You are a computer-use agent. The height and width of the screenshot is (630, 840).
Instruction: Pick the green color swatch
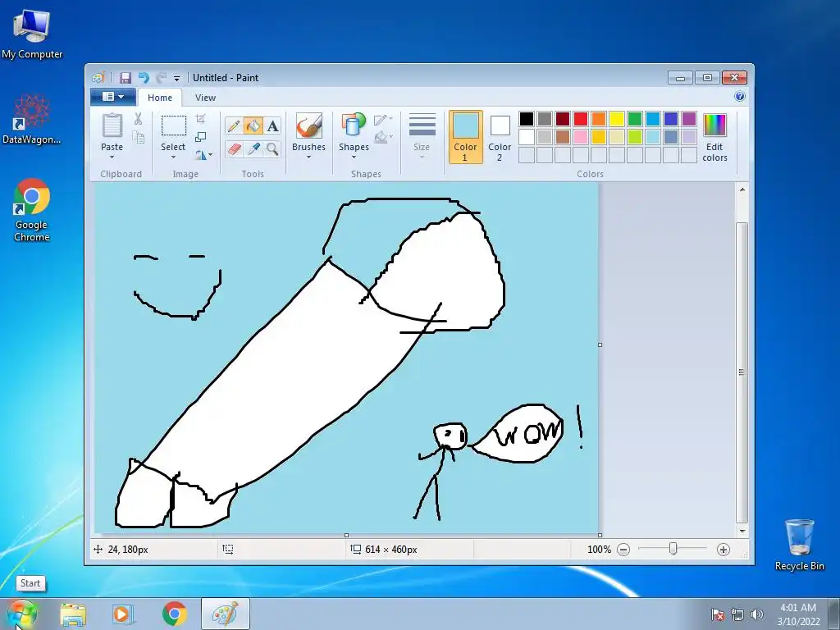pos(635,119)
